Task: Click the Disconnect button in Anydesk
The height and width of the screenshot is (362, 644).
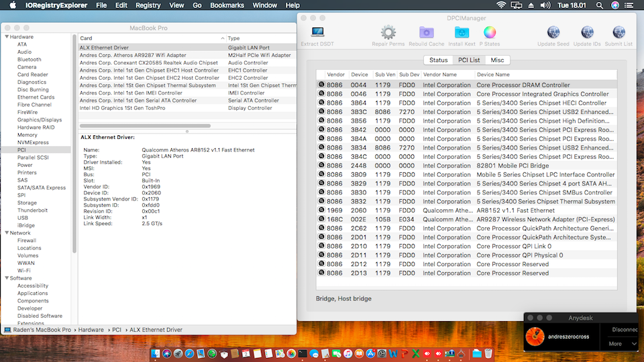Action: coord(624,330)
